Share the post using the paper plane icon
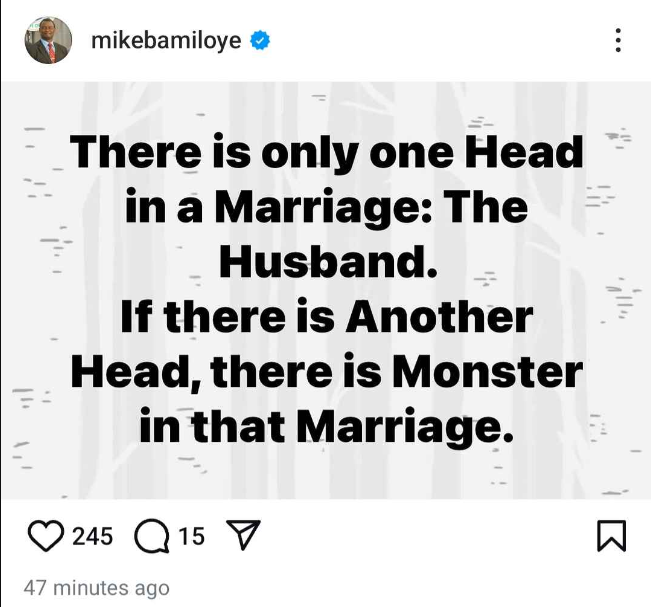Image resolution: width=651 pixels, height=607 pixels. pos(243,535)
